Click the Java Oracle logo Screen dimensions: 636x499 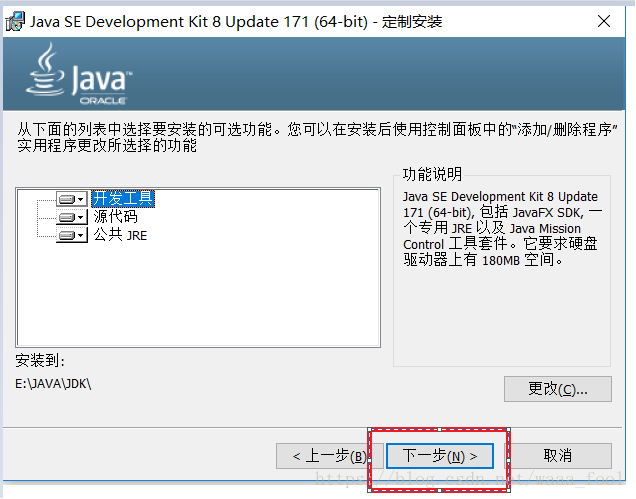pos(79,75)
